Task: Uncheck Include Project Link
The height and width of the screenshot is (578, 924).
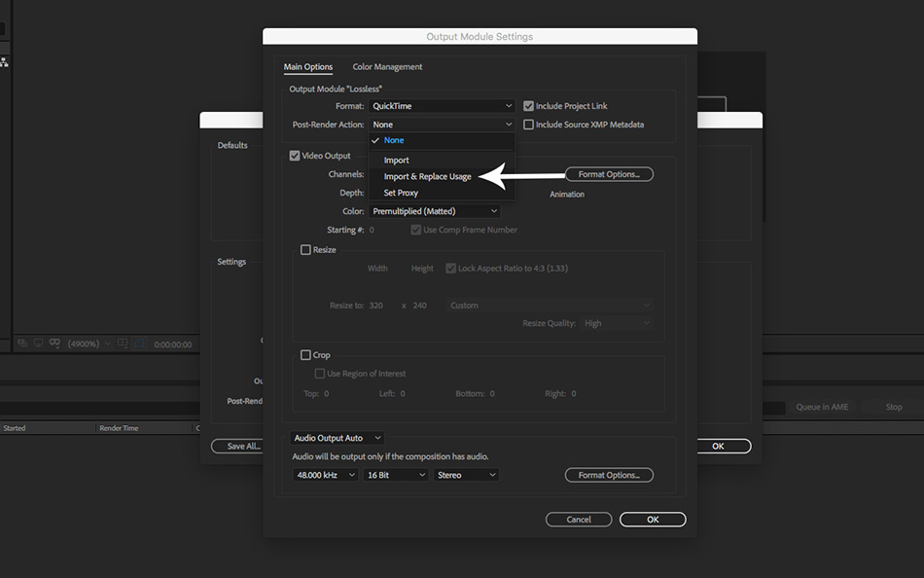Action: (529, 106)
